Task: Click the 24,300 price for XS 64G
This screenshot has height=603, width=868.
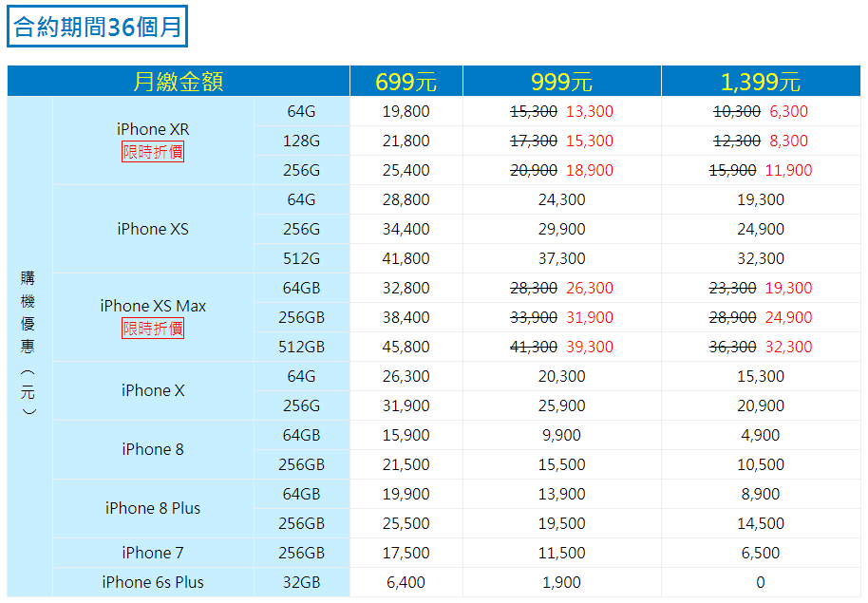Action: pyautogui.click(x=561, y=199)
